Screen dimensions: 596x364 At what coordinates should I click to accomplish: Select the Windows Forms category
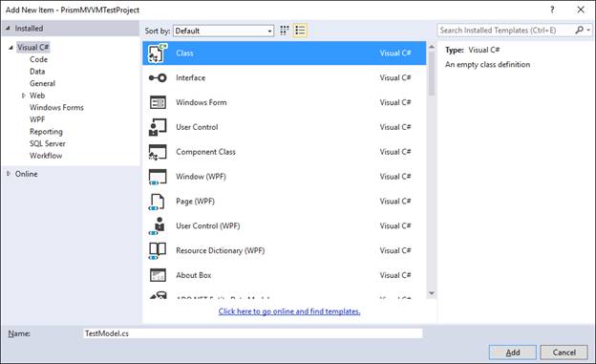click(56, 108)
